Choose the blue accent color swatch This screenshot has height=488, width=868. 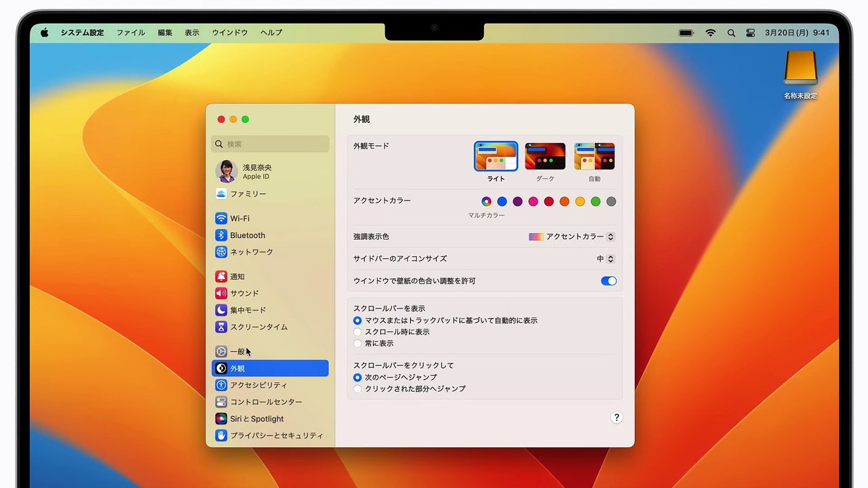click(502, 201)
